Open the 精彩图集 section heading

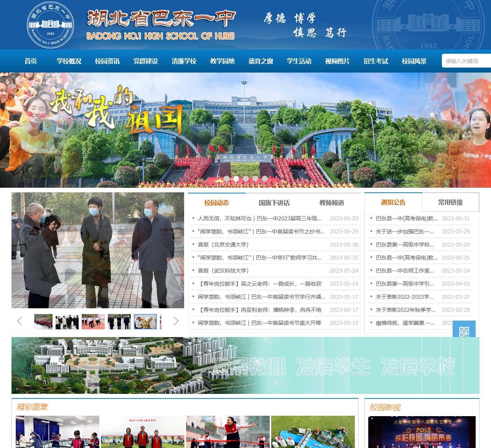pyautogui.click(x=32, y=407)
